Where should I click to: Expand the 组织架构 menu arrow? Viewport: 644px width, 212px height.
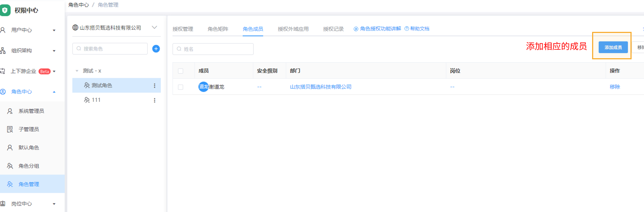coord(54,51)
